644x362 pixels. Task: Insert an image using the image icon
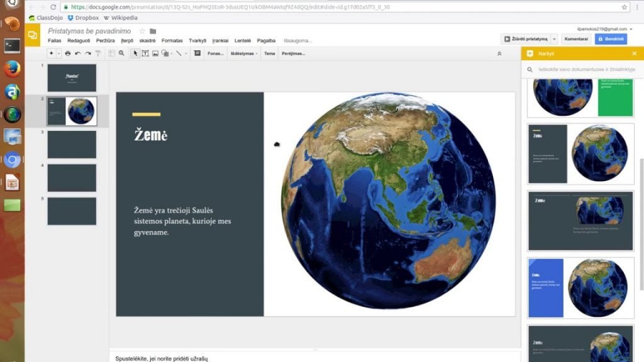coord(155,53)
